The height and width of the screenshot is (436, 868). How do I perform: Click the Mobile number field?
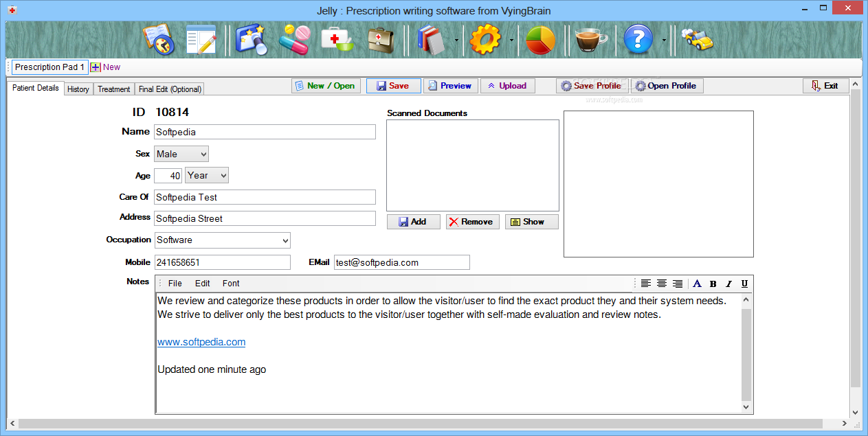222,262
